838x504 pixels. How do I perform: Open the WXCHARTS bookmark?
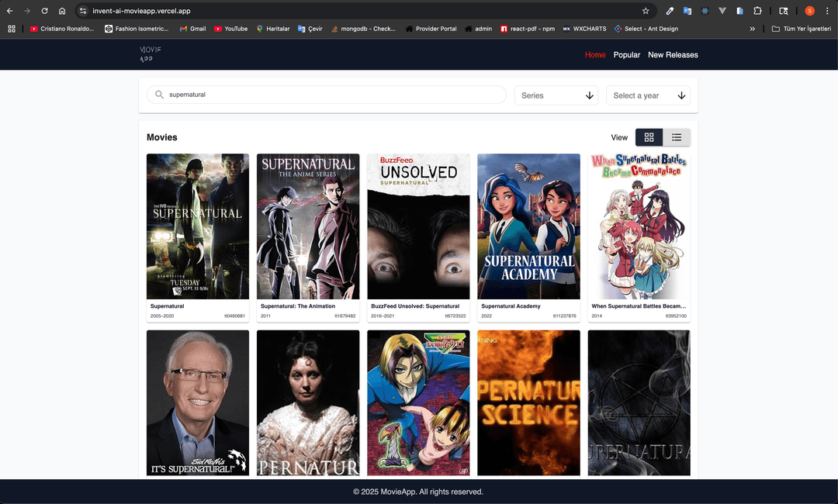pos(584,29)
